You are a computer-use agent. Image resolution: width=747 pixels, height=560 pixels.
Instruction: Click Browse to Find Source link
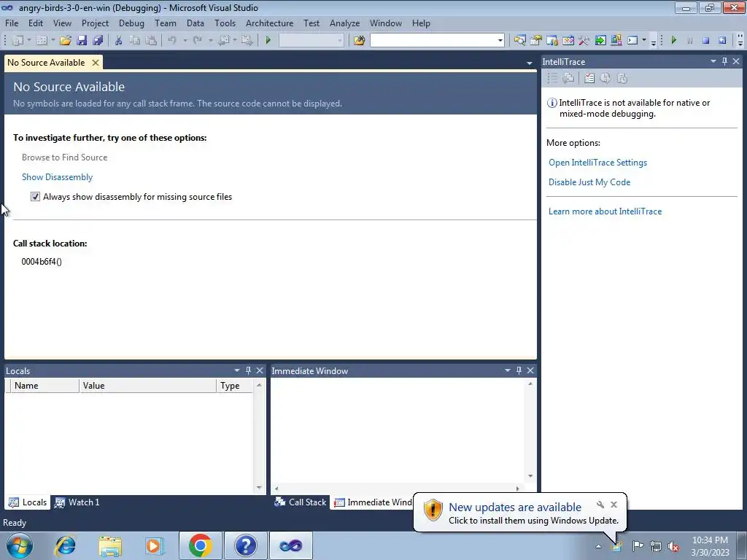[64, 157]
